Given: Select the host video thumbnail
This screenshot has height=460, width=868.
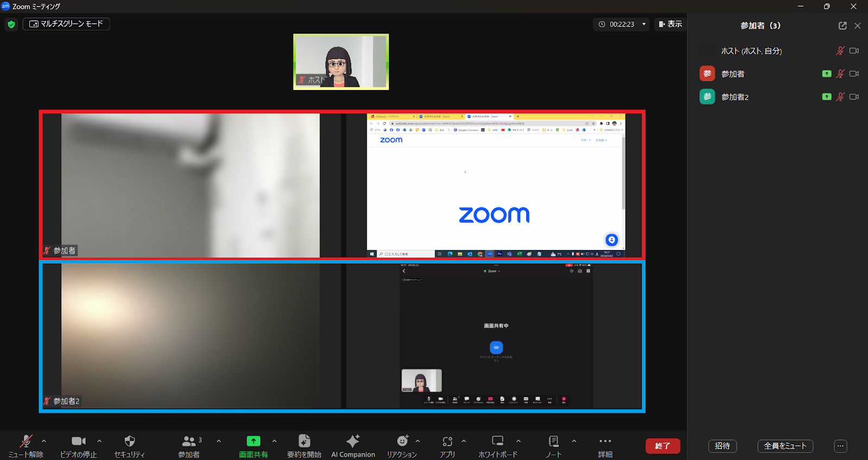Looking at the screenshot, I should coord(341,62).
